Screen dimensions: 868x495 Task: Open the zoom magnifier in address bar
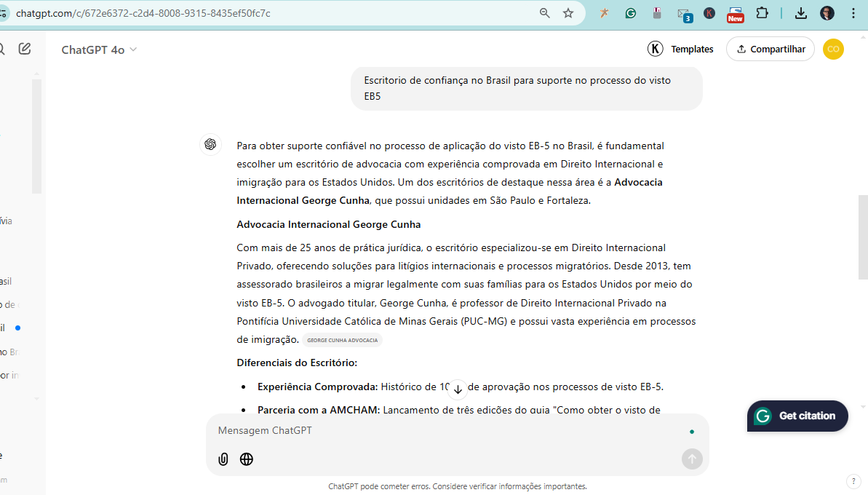tap(545, 13)
